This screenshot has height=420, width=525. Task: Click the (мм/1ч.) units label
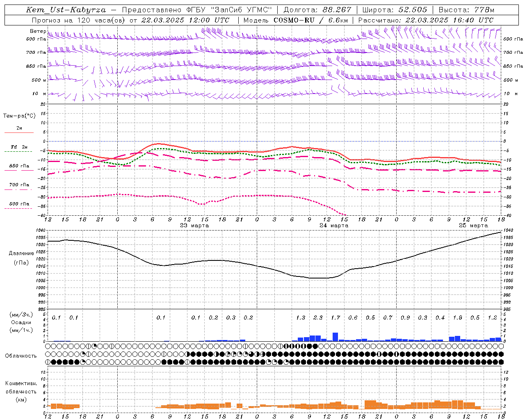21,330
